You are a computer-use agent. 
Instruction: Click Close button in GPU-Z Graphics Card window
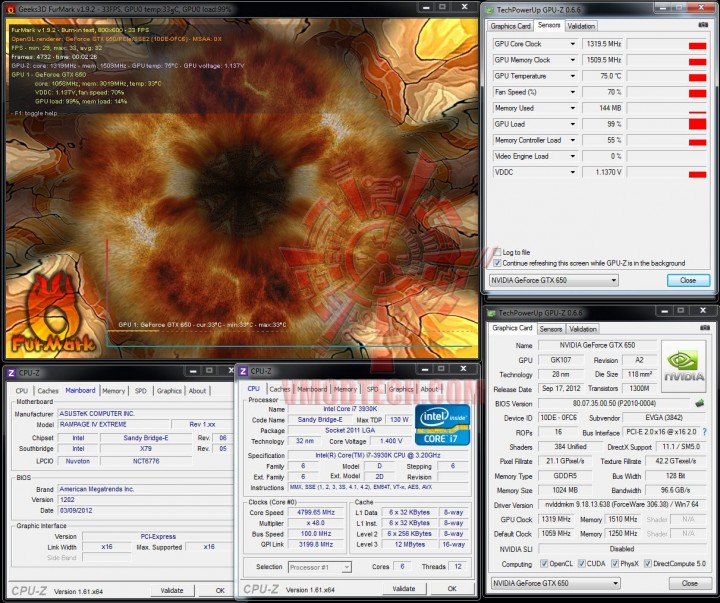689,583
